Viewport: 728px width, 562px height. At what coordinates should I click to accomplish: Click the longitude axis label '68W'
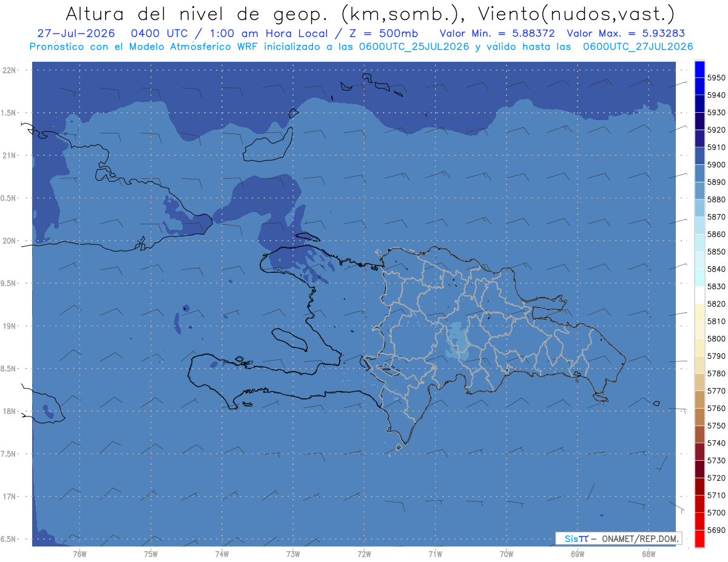coord(649,554)
